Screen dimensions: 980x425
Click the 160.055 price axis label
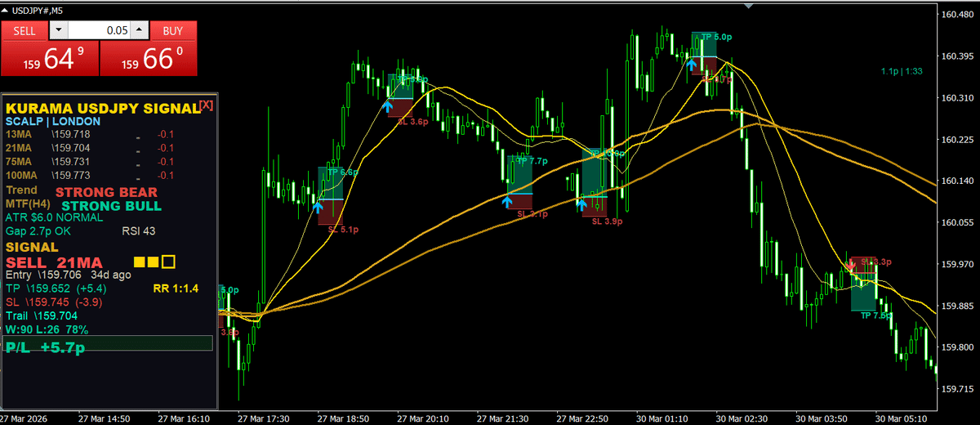pos(959,222)
